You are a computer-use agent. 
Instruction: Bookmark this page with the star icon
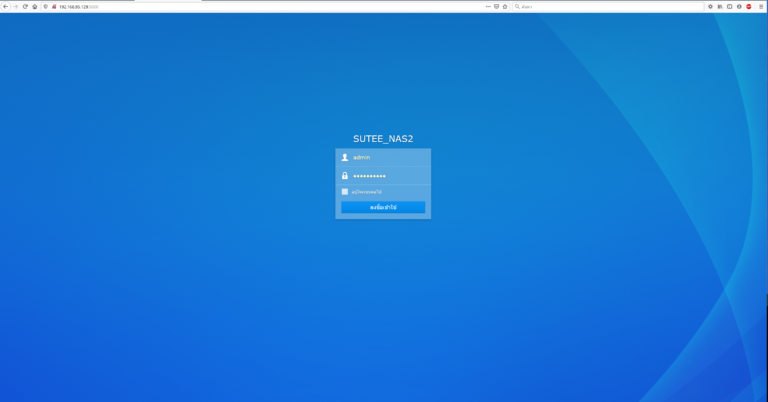505,6
